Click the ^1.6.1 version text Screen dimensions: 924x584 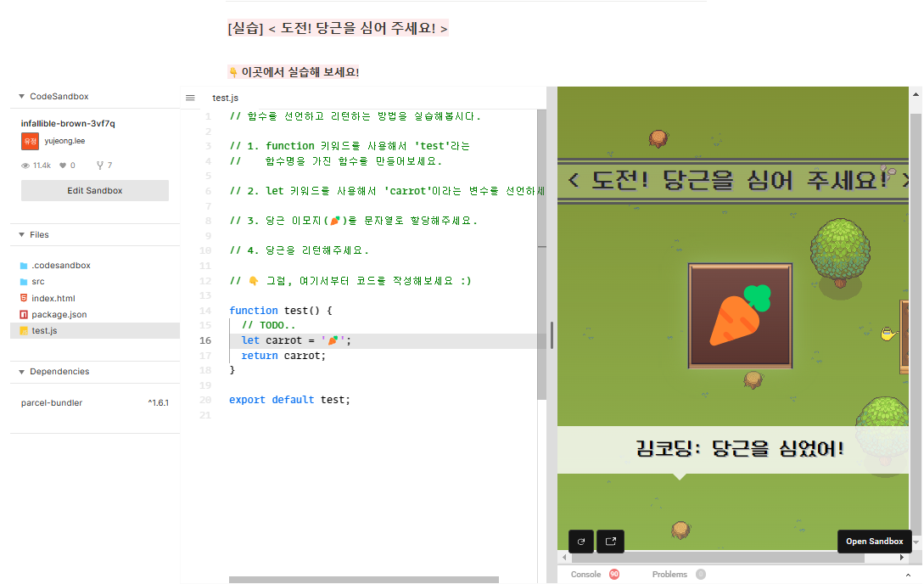pyautogui.click(x=159, y=403)
